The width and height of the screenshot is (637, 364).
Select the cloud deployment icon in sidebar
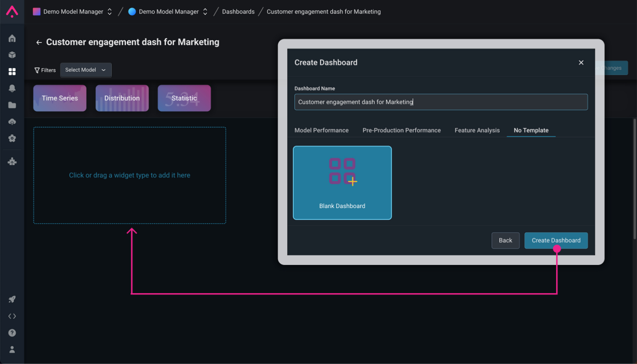point(12,122)
